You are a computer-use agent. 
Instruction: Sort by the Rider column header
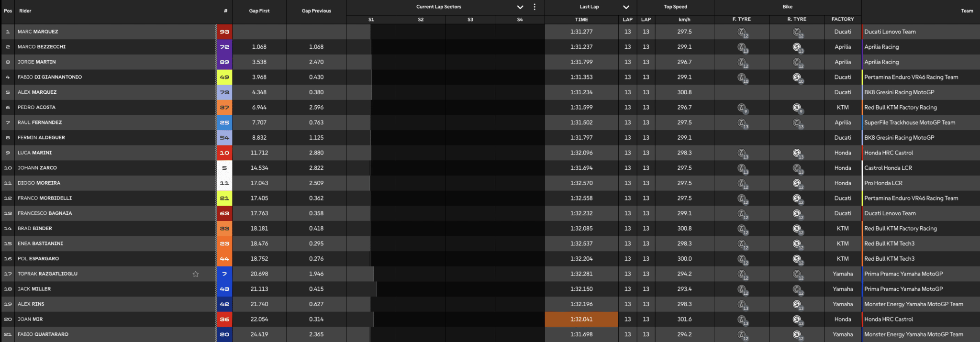25,11
